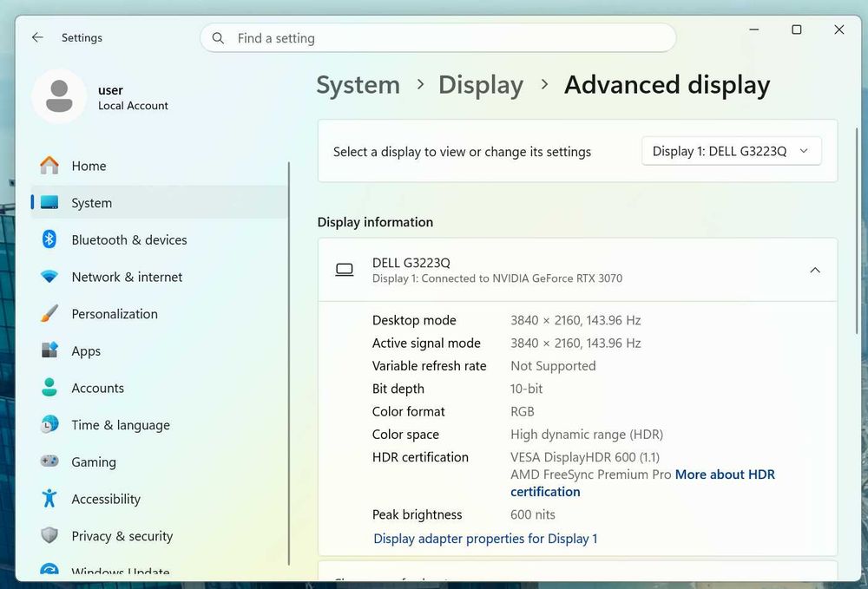Click the 600 nits peak brightness value
The height and width of the screenshot is (589, 868).
tap(533, 515)
